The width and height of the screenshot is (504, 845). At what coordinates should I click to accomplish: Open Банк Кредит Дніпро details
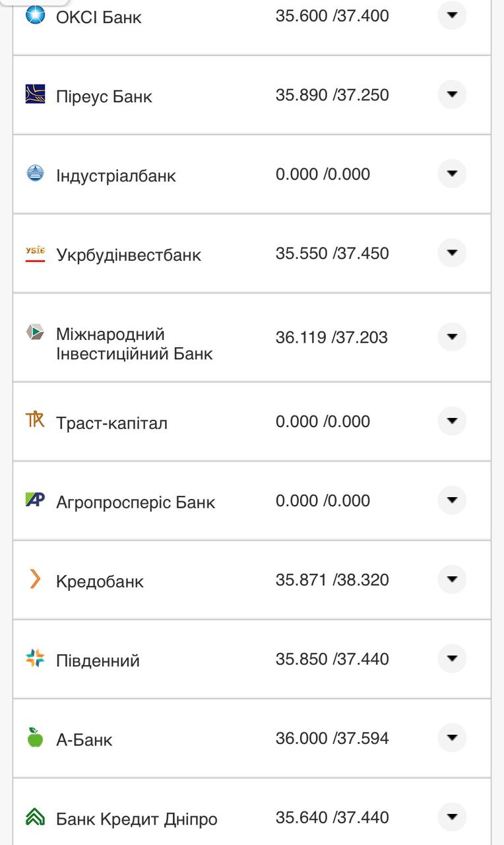point(452,817)
